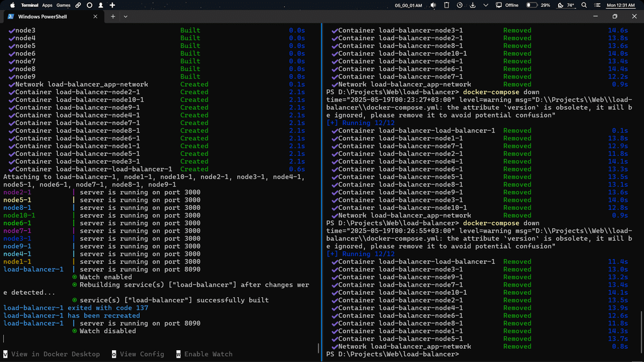Screen dimensions: 644x362
Task: Click the battery 29% indicator
Action: coord(538,5)
